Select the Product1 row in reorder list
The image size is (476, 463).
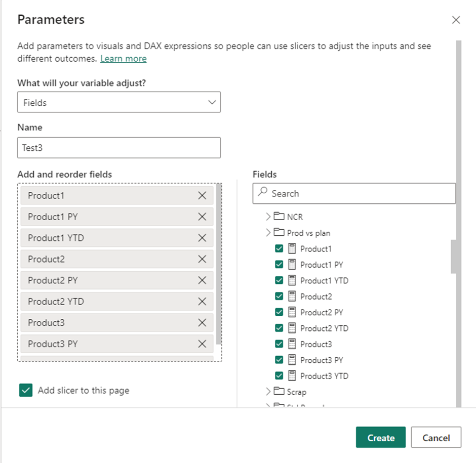[x=117, y=196]
